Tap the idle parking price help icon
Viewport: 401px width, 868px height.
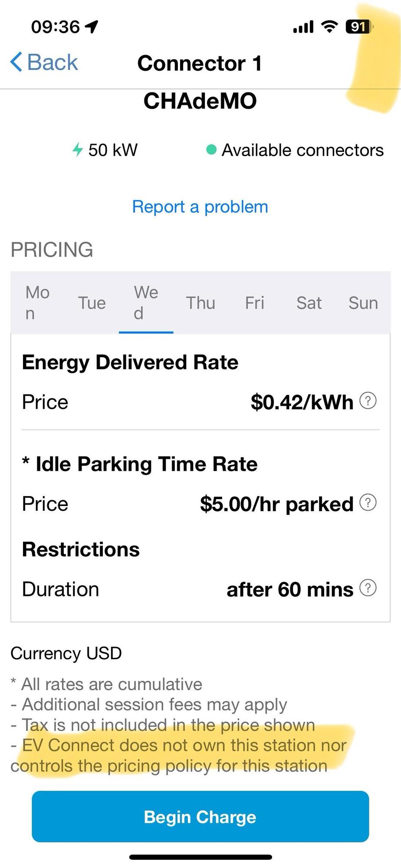(368, 503)
